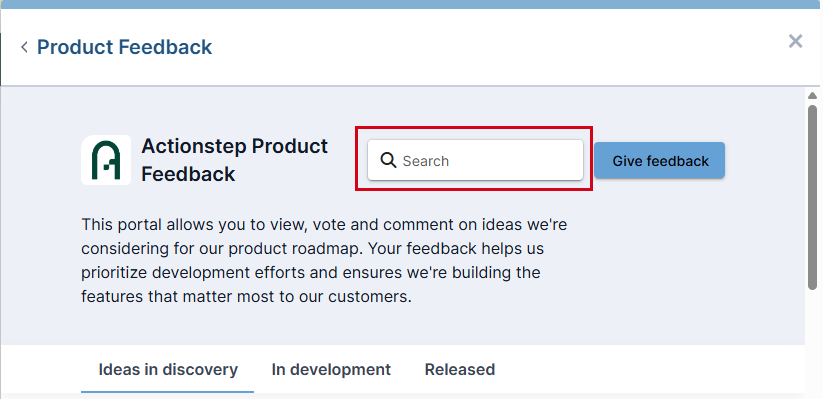823x399 pixels.
Task: Close the Product Feedback panel with the X
Action: click(x=795, y=41)
